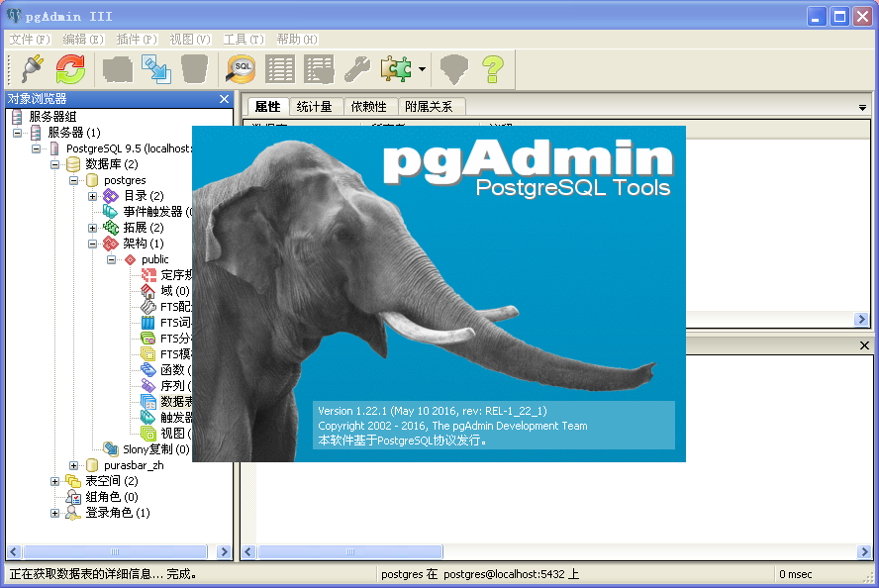Select the 服务器组 root node

pos(52,117)
